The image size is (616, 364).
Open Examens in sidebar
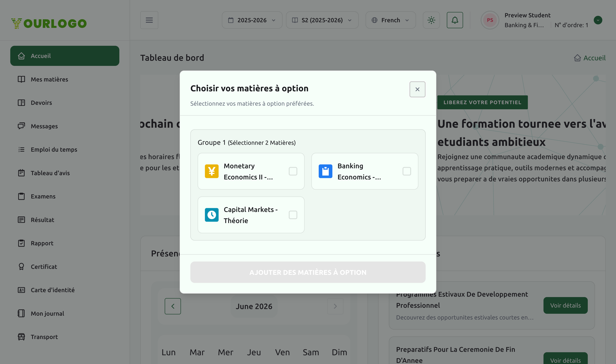[x=65, y=196]
